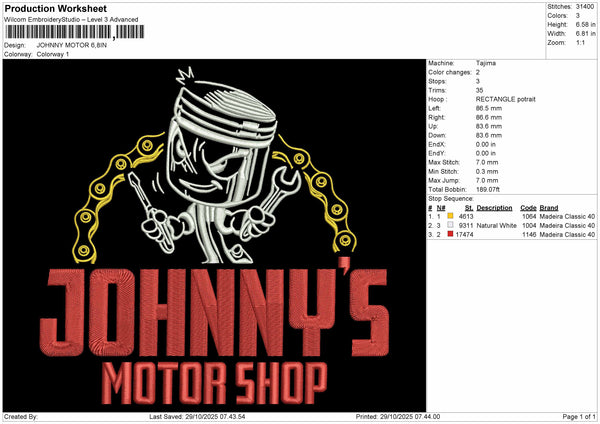
Task: Click the EndY value '0.00 in'
Action: [486, 153]
